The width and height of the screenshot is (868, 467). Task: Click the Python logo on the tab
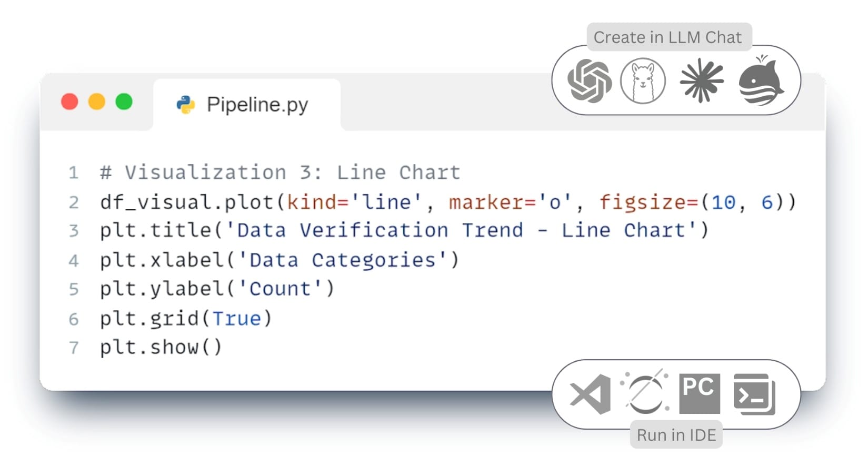(x=185, y=105)
